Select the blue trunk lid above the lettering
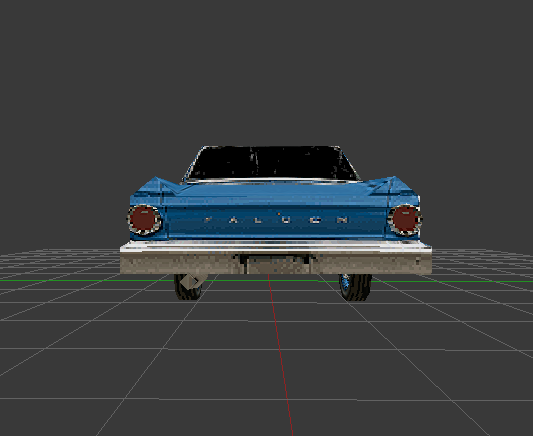The height and width of the screenshot is (436, 533). tap(275, 196)
